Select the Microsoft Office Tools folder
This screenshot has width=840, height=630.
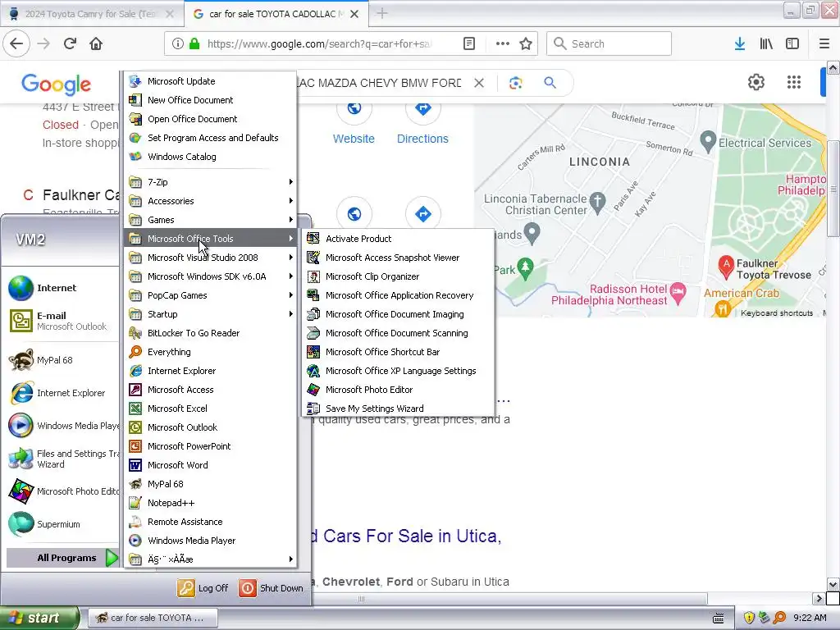[211, 239]
